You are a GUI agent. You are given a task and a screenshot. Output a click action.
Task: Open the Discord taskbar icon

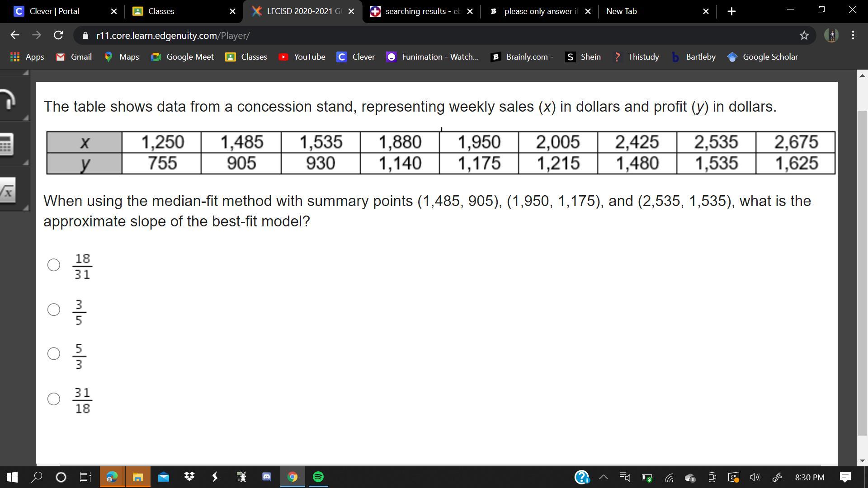[267, 477]
